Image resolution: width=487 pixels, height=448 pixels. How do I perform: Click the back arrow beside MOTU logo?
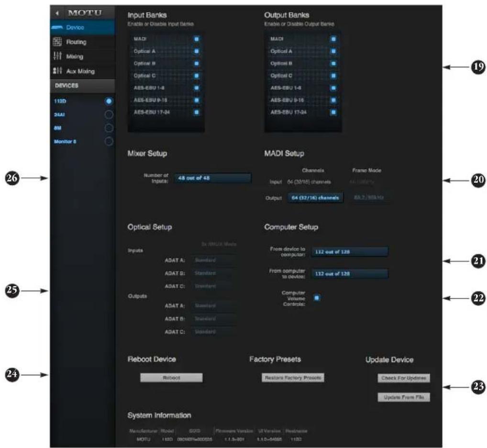click(57, 13)
